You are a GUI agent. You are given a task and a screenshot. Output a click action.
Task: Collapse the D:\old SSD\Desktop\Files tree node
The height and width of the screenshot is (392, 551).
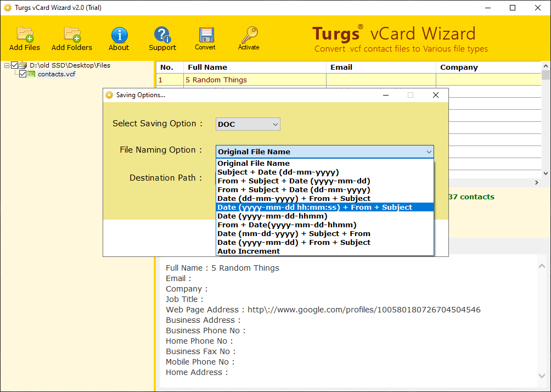point(7,65)
